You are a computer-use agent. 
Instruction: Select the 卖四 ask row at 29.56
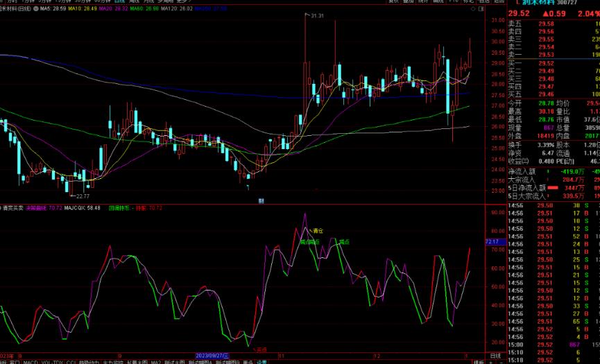point(554,31)
